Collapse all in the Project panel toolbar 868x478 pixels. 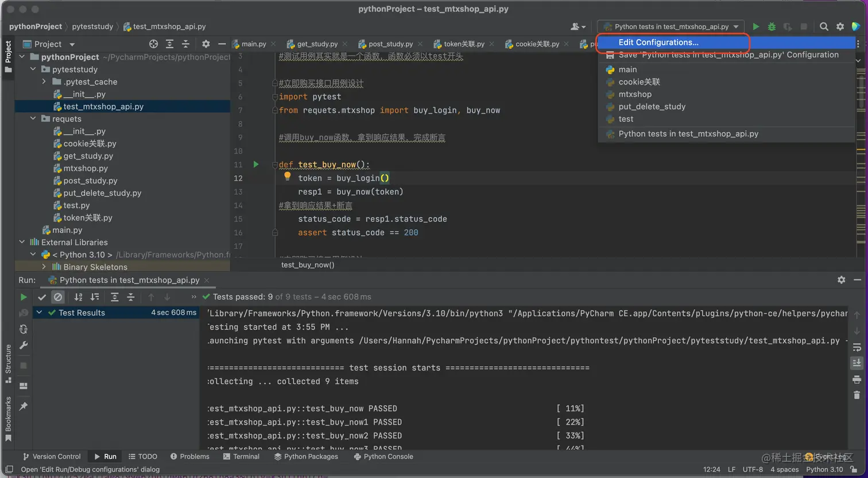point(185,44)
